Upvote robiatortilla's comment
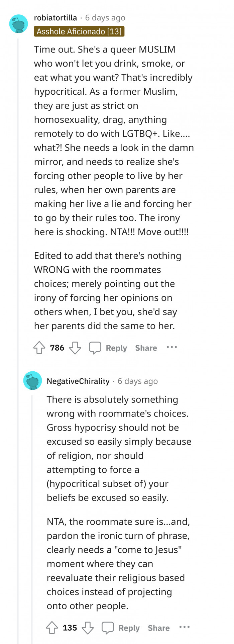This screenshot has height=644, width=234. click(39, 348)
